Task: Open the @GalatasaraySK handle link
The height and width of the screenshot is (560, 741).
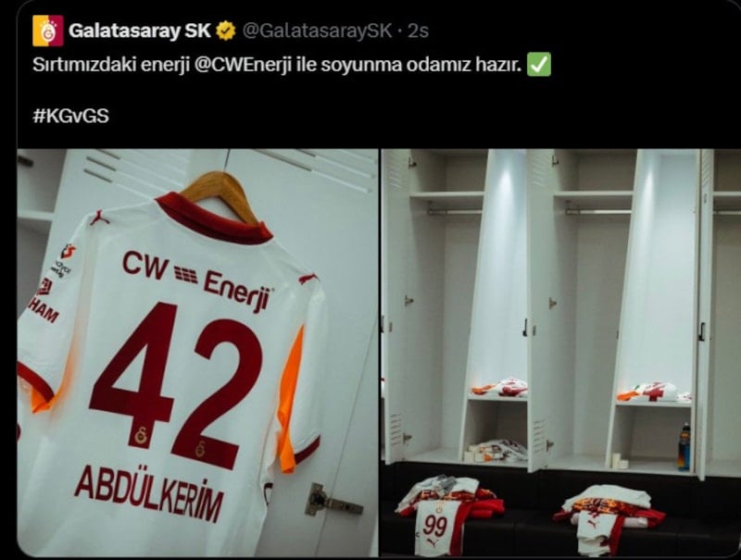Action: (x=317, y=31)
